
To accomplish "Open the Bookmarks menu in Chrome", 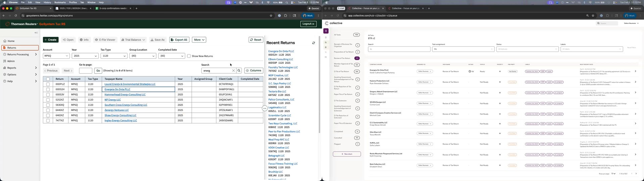I will 60,2.
